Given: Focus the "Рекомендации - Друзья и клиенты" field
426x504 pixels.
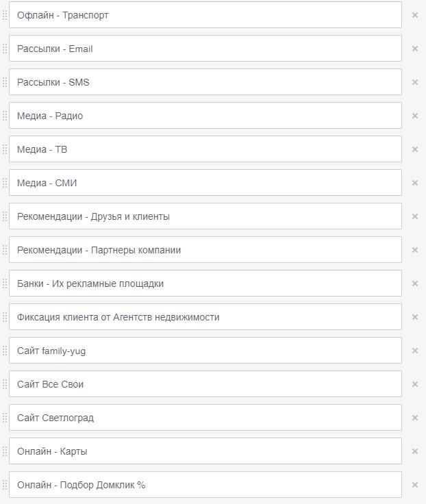Looking at the screenshot, I should [x=205, y=216].
